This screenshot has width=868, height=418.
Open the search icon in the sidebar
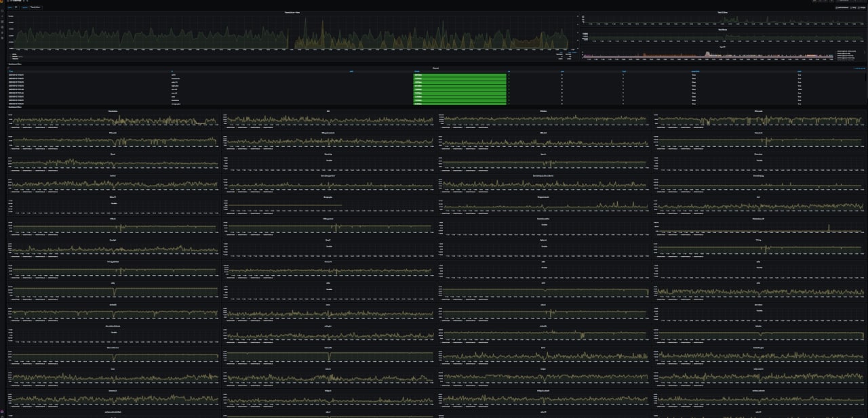pos(2,11)
